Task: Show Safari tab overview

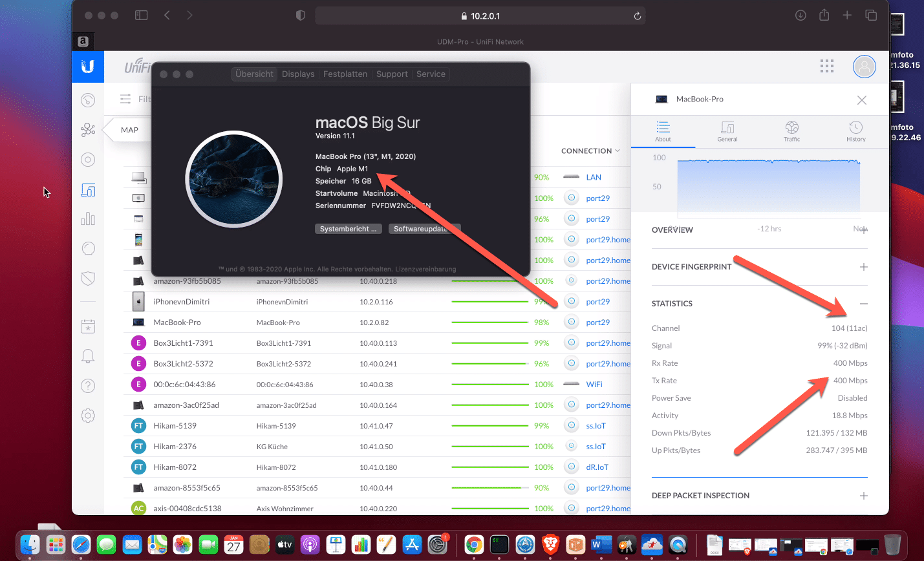Action: pos(871,16)
